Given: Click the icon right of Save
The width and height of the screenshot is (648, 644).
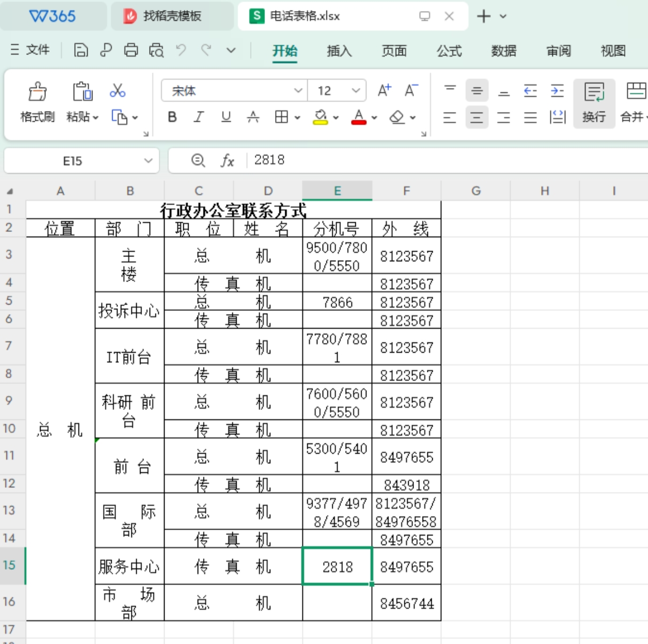Looking at the screenshot, I should point(106,50).
